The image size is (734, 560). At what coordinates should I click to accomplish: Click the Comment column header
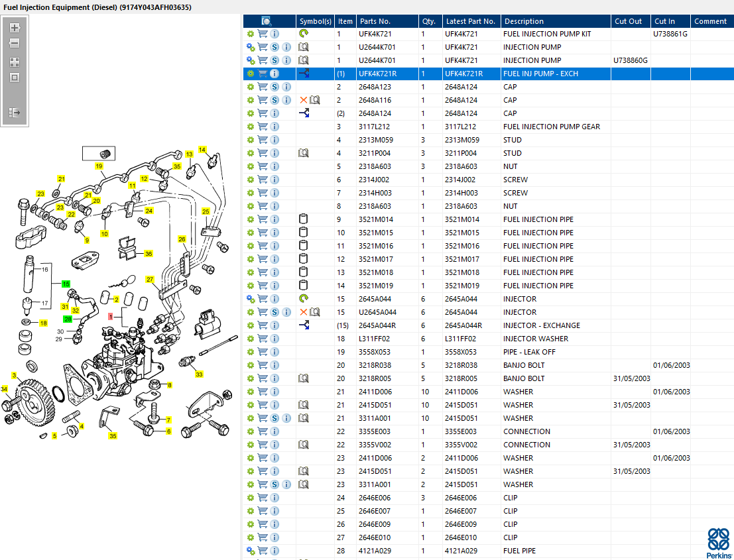[712, 21]
